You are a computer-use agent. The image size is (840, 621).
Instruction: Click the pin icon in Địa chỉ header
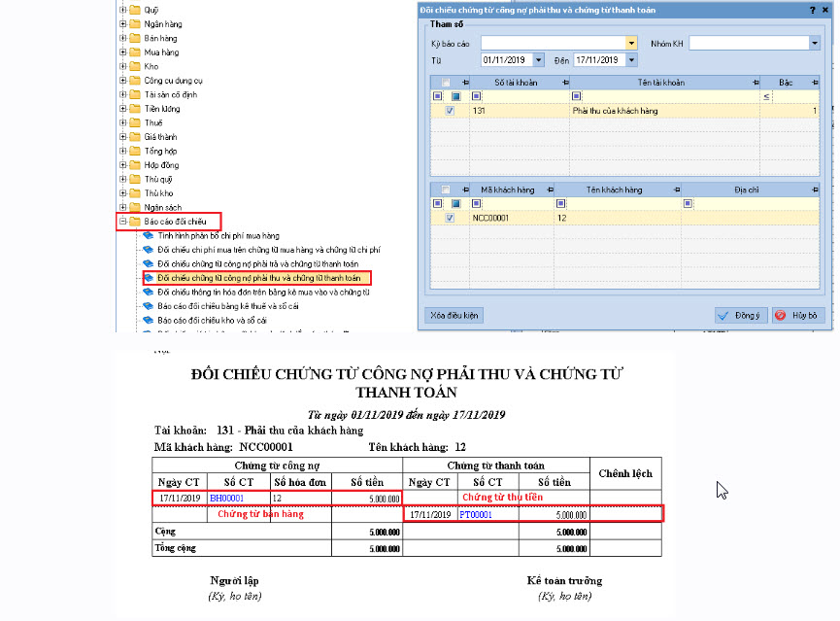815,190
